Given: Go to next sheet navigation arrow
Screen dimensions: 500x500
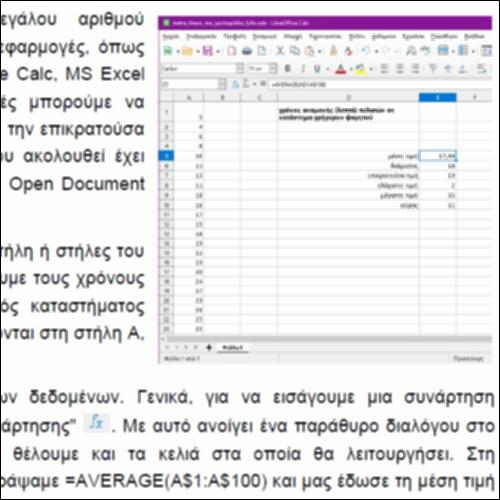Looking at the screenshot, I should click(186, 347).
